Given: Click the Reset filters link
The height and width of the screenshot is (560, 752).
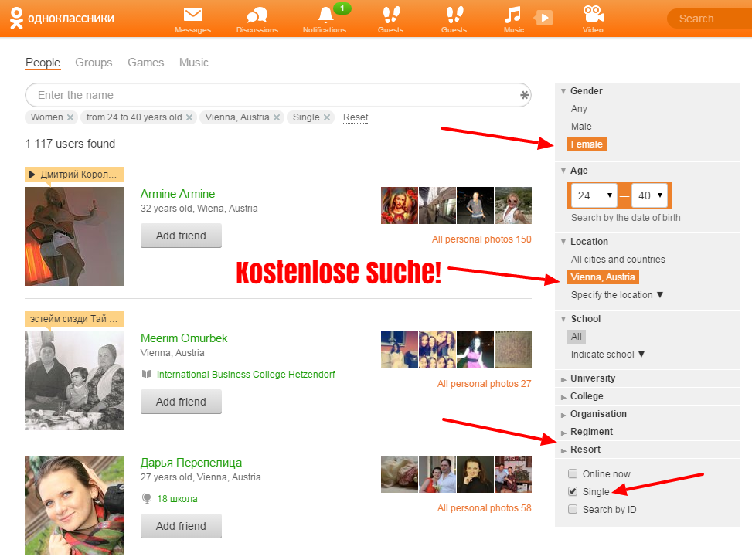Looking at the screenshot, I should (x=356, y=117).
